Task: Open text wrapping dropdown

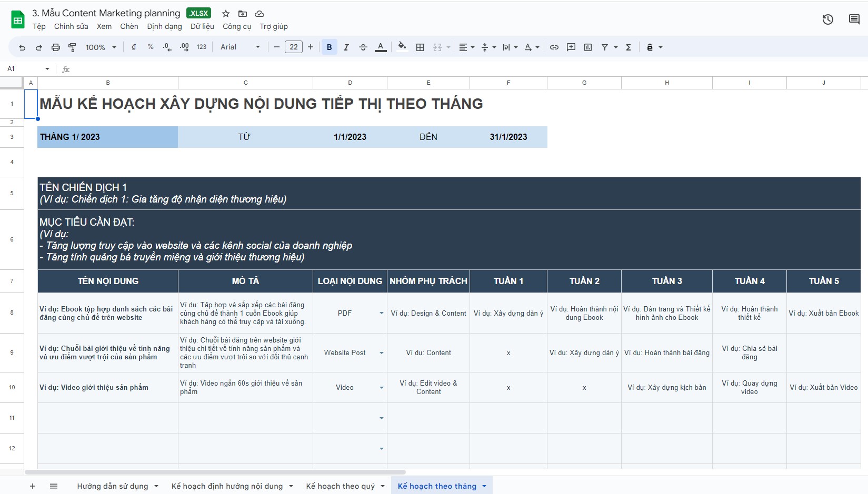Action: [x=510, y=47]
